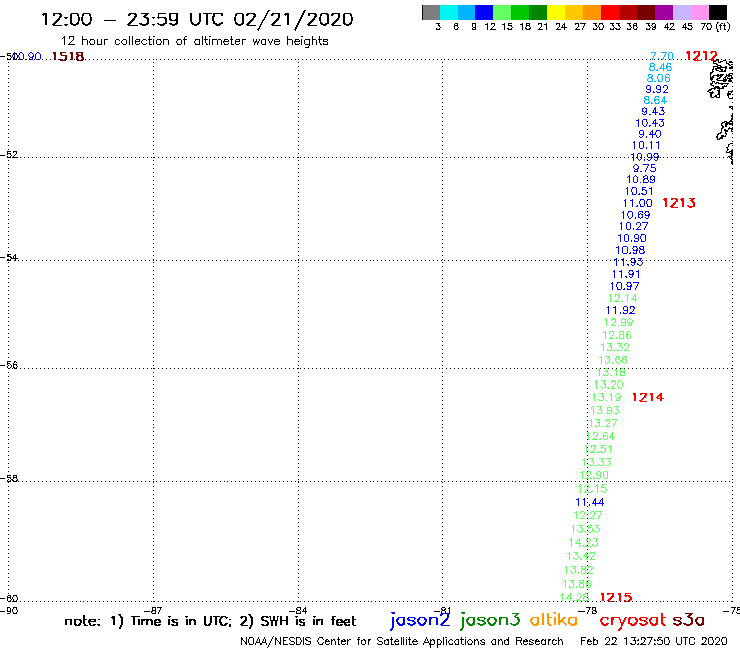Viewport: 740px width, 650px height.
Task: Select the wave height 13.32
Action: 615,347
